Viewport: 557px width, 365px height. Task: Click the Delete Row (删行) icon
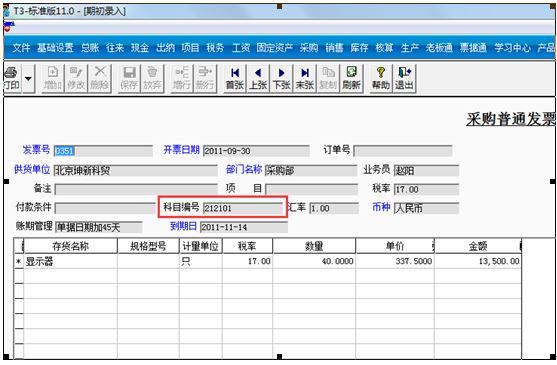tap(205, 78)
